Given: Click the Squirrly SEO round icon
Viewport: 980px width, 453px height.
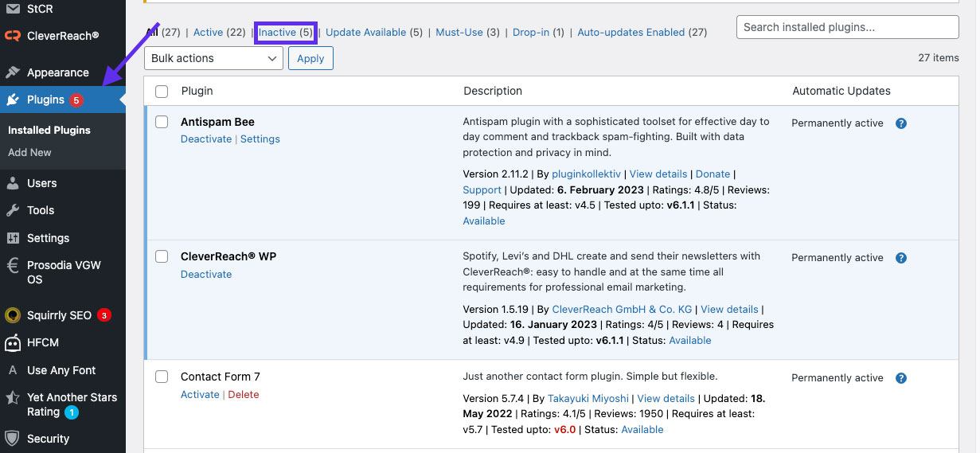Looking at the screenshot, I should tap(12, 315).
